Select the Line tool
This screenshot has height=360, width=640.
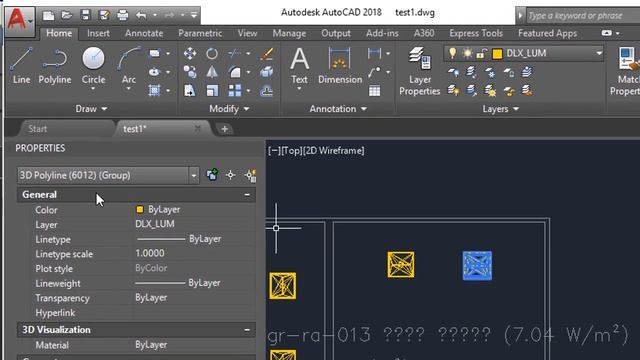coord(21,65)
